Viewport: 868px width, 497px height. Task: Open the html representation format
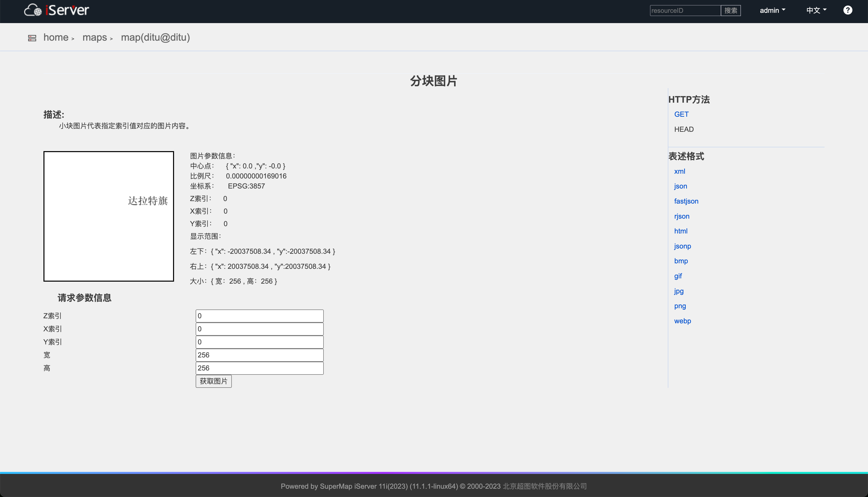coord(681,231)
